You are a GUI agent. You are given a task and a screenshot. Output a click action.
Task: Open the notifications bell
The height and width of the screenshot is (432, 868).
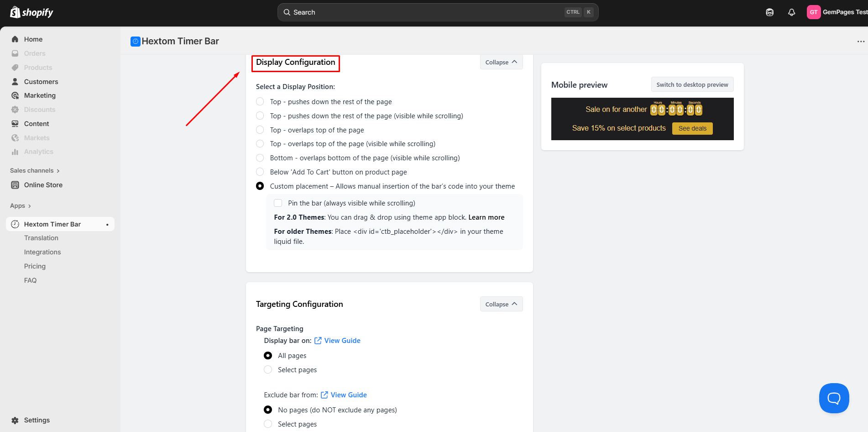791,12
